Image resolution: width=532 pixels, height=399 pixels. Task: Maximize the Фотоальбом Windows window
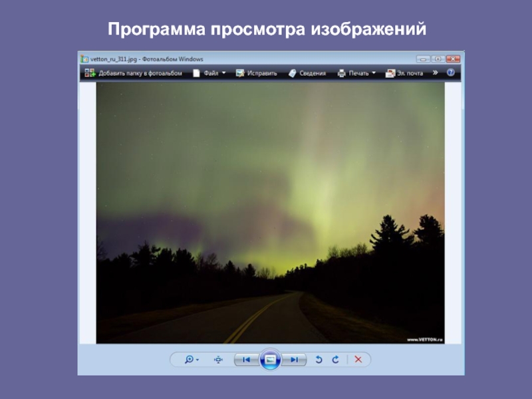(438, 59)
